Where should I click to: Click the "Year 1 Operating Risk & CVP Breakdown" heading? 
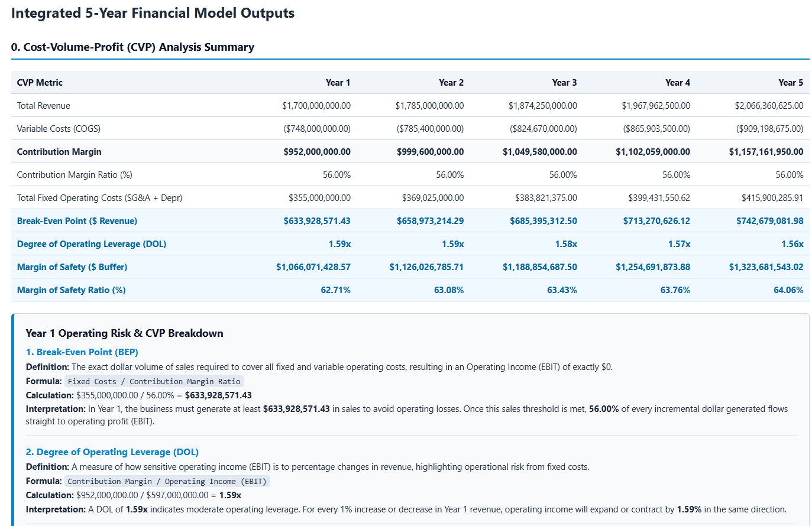pos(125,333)
